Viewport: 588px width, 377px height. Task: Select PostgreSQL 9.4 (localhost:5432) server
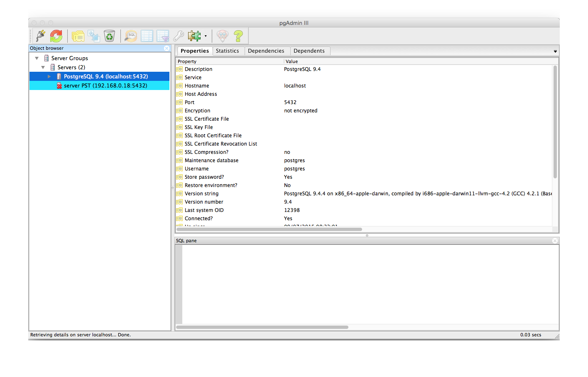(106, 76)
